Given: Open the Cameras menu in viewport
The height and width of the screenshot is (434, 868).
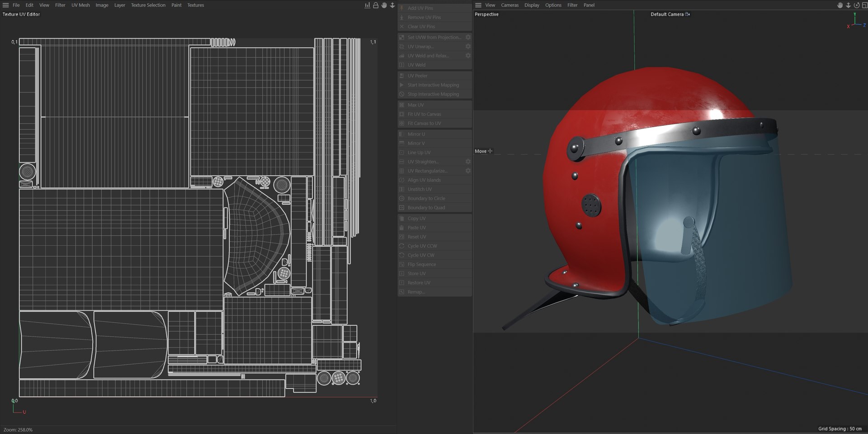Looking at the screenshot, I should tap(509, 5).
